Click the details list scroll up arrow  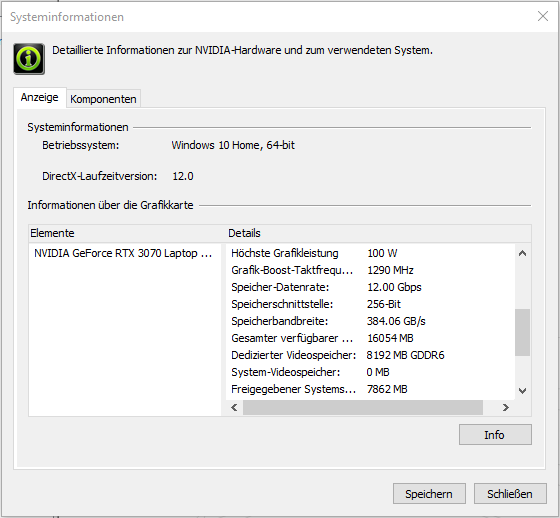(x=522, y=253)
